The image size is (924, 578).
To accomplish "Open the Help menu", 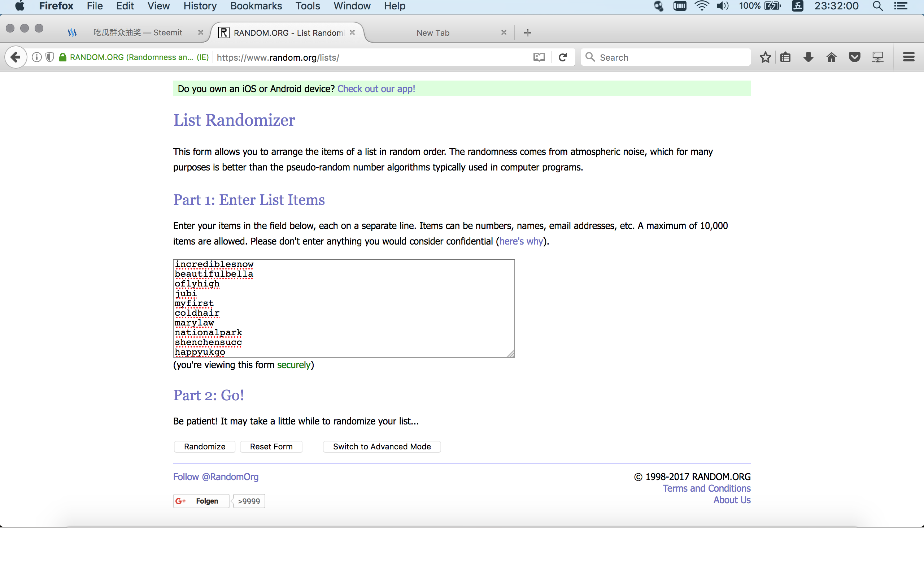I will tap(395, 6).
